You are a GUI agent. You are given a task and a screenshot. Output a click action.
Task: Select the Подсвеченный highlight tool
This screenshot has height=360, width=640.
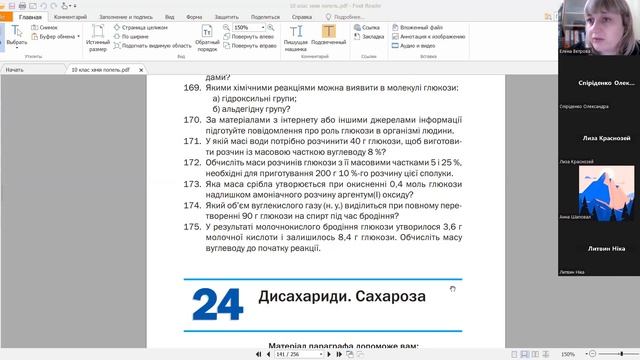click(329, 35)
